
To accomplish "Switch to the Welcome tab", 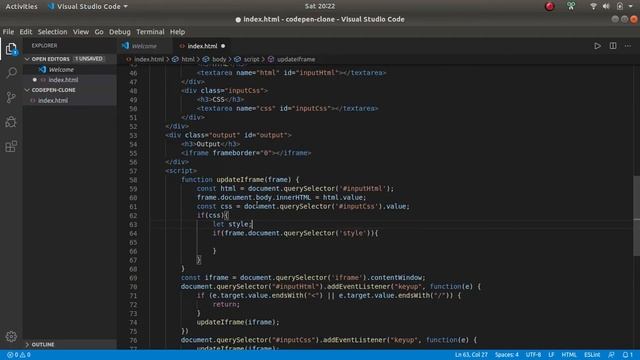I will [144, 46].
